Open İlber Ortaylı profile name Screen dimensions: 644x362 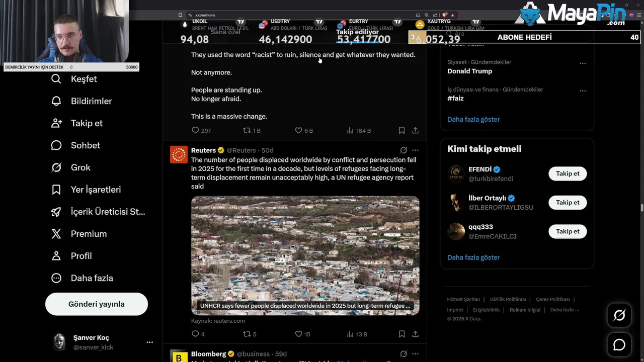tap(487, 198)
